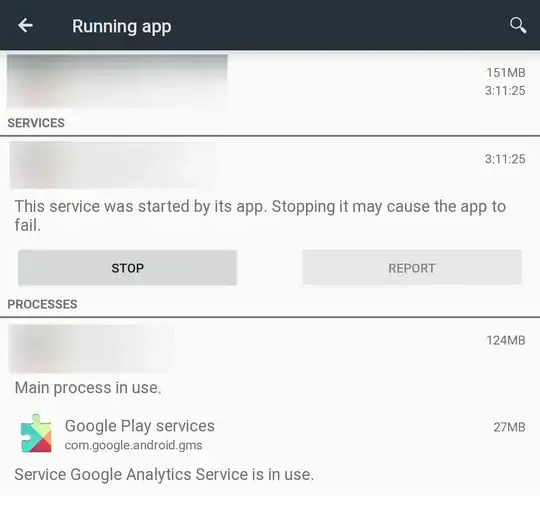The height and width of the screenshot is (516, 540).
Task: Tap the service's 3:11:25 running time
Action: [x=505, y=159]
